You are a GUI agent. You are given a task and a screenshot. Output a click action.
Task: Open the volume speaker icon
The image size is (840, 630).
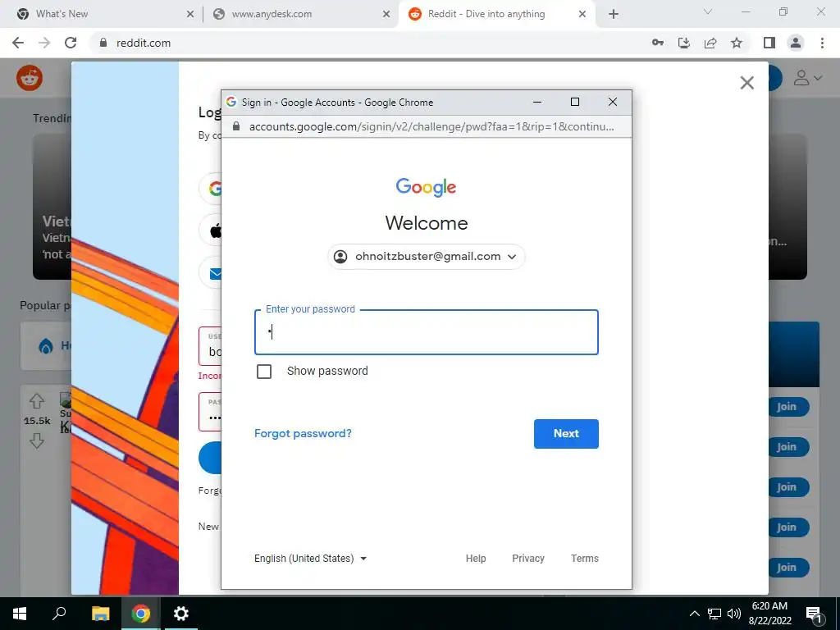734,614
